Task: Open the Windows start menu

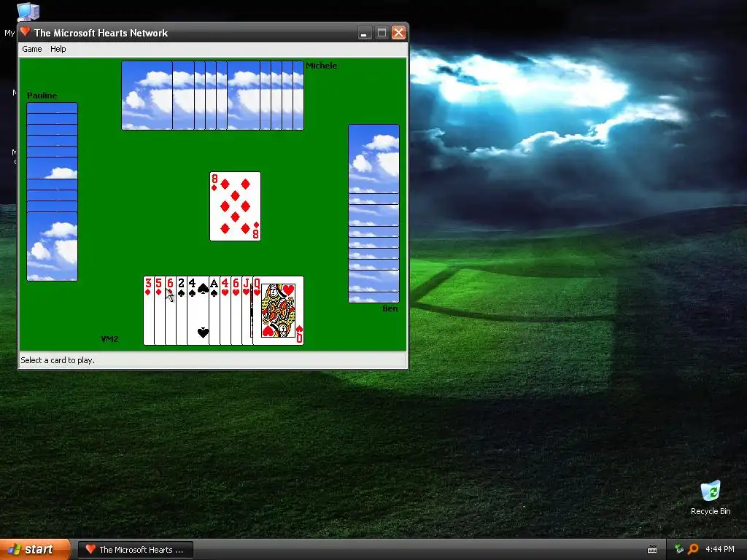Action: click(x=34, y=550)
